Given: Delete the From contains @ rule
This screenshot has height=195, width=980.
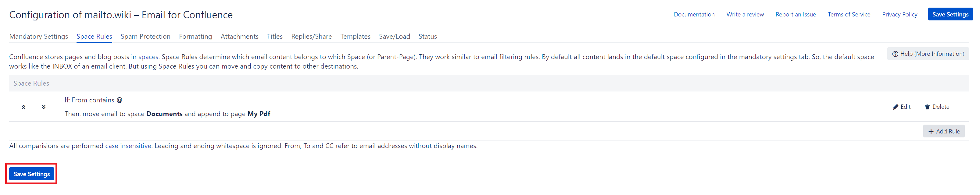Looking at the screenshot, I should 937,107.
